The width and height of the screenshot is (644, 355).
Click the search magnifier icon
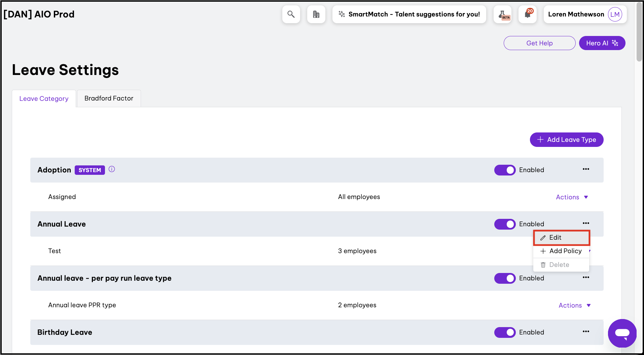291,14
